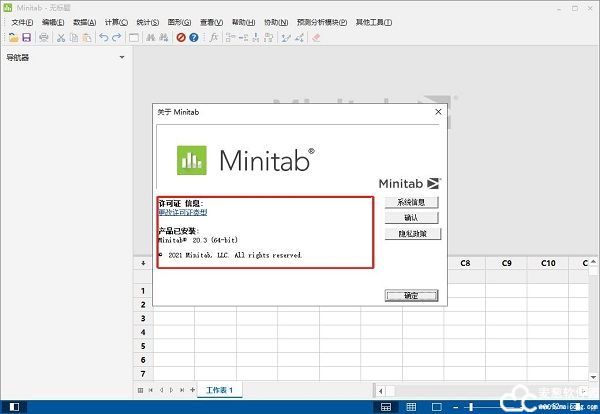Click the Find and replace binoculars icon

click(164, 37)
